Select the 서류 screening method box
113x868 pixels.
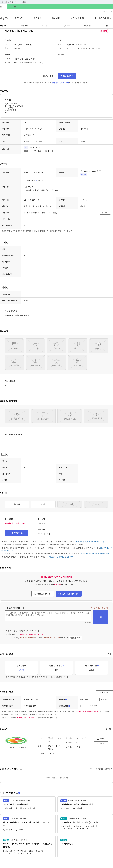point(17,504)
